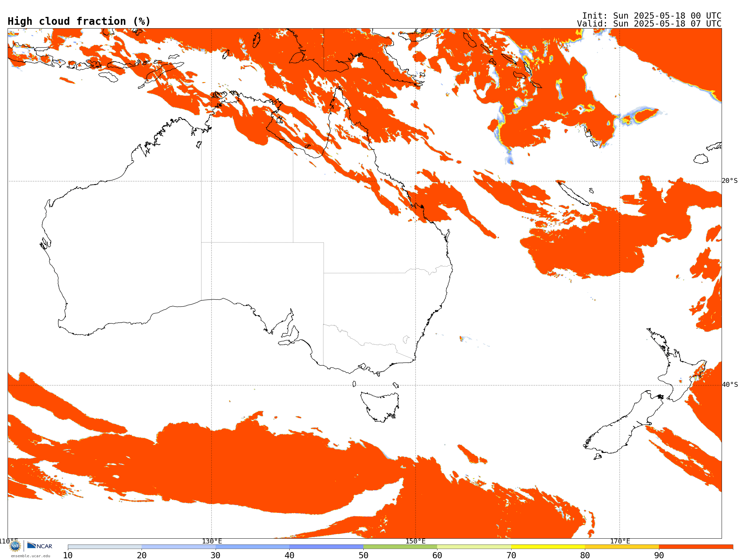744x560 pixels.
Task: Click the 170°E longitude label
Action: 620,541
